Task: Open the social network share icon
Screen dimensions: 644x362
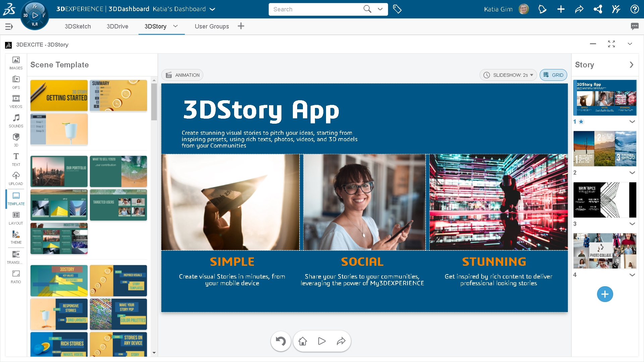Action: point(598,9)
